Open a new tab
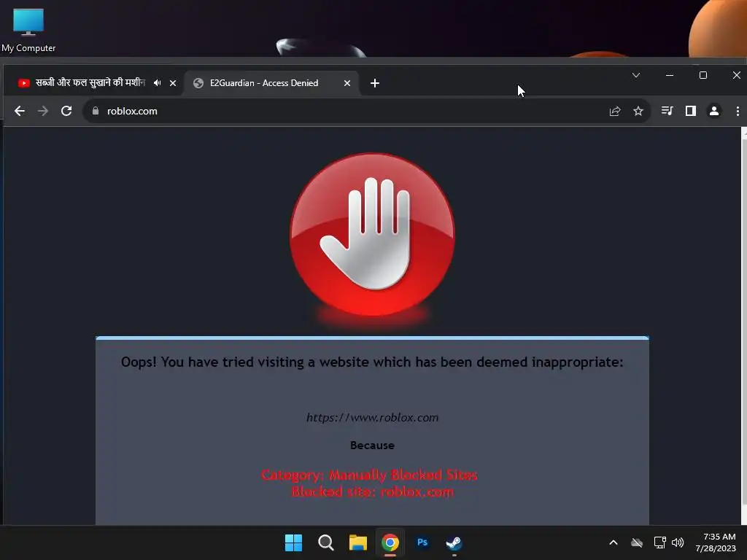 point(375,83)
